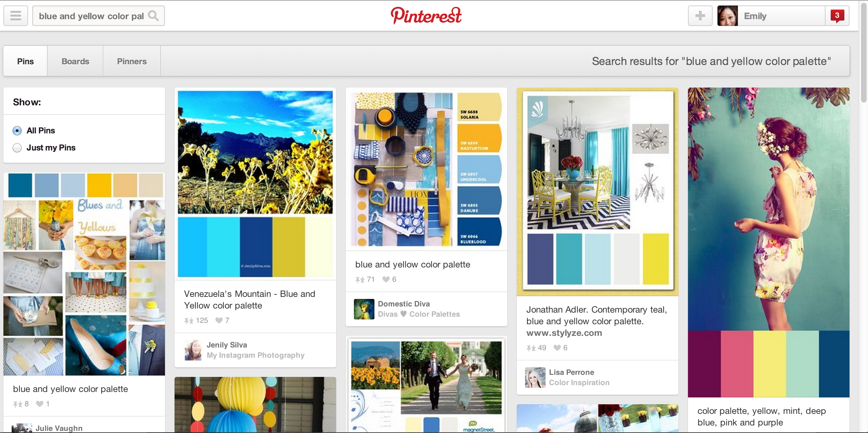Open Venezuela's Mountain pin image
868x433 pixels.
255,184
